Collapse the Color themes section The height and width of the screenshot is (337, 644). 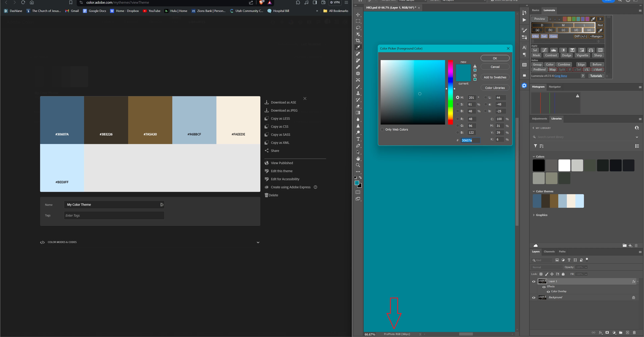click(534, 191)
